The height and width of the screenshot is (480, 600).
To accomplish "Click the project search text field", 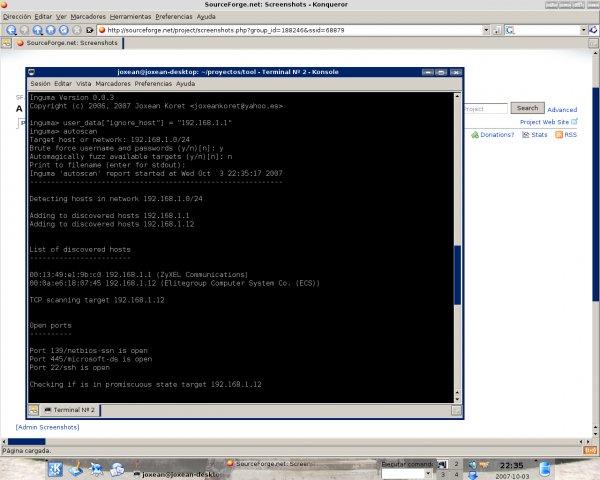I will 486,108.
